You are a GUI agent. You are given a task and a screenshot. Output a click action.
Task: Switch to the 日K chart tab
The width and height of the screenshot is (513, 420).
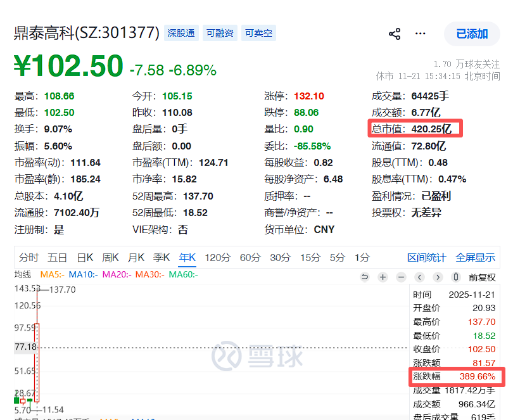coord(85,258)
